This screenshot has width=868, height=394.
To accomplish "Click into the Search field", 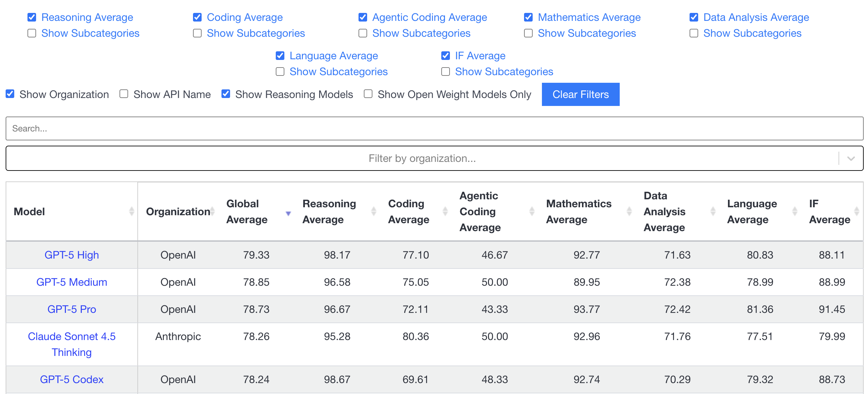I will (x=434, y=128).
